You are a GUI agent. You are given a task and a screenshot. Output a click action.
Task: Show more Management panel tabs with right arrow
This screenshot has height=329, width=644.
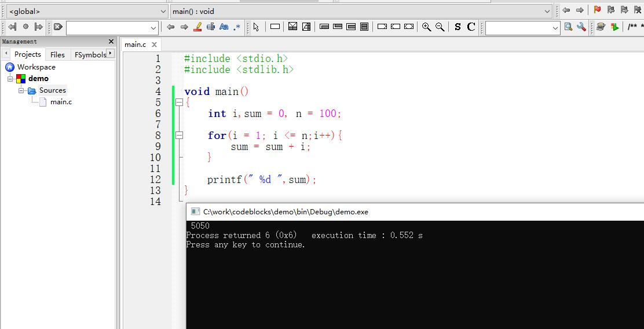(110, 54)
